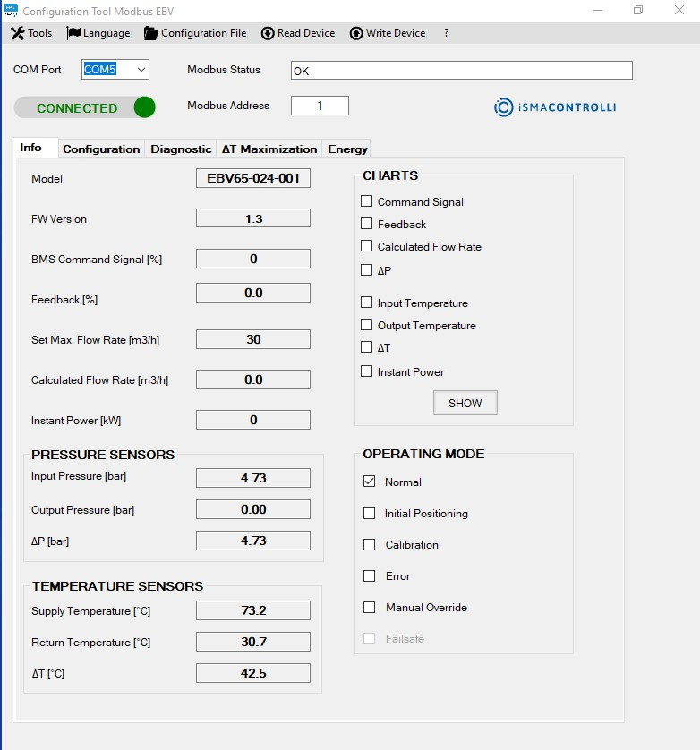Check the Instant Power chart checkbox
The image size is (700, 750).
click(366, 371)
